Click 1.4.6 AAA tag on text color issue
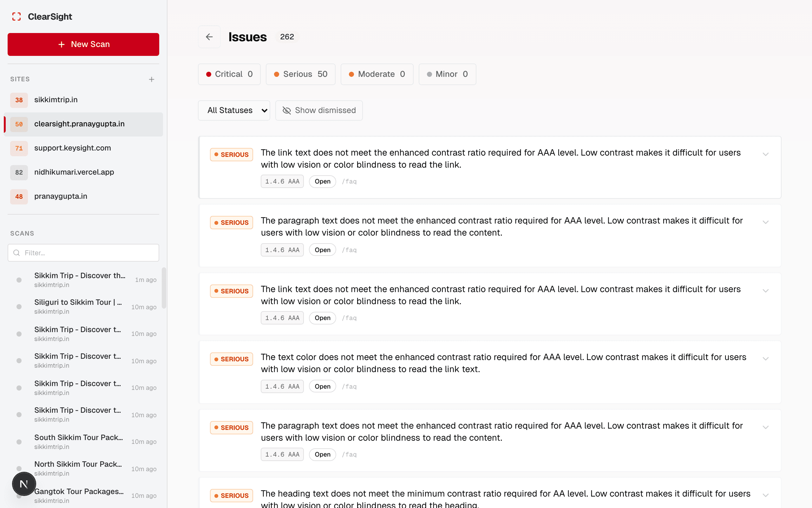This screenshot has width=812, height=508. pyautogui.click(x=282, y=386)
